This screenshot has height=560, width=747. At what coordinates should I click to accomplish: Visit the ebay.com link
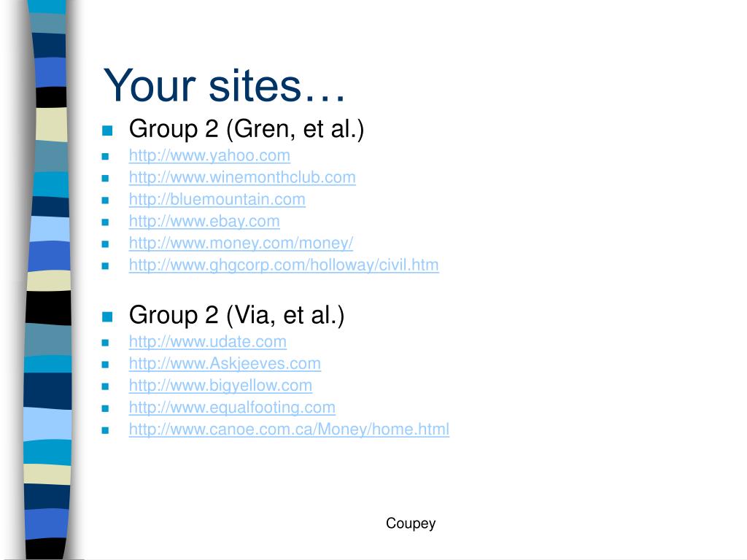coord(204,222)
